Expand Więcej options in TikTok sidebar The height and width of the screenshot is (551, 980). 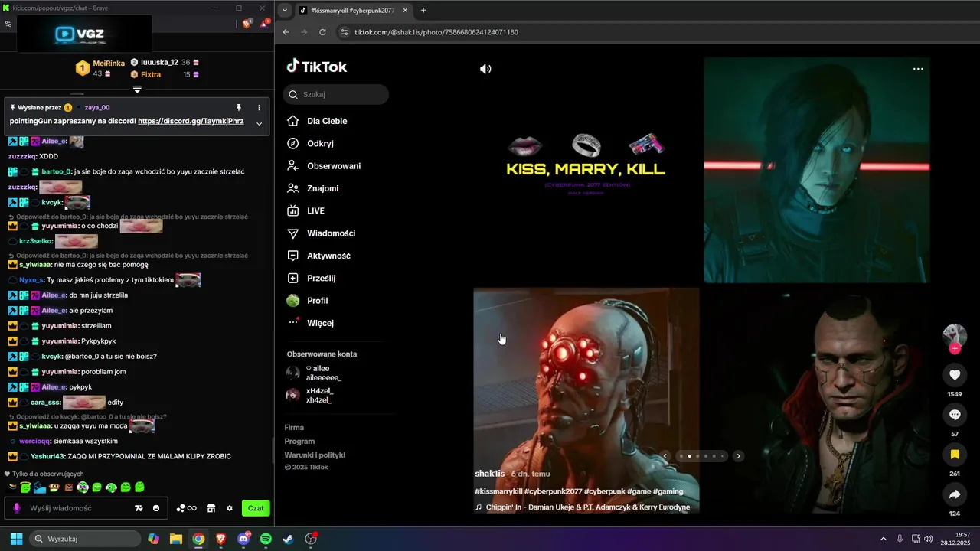point(311,323)
